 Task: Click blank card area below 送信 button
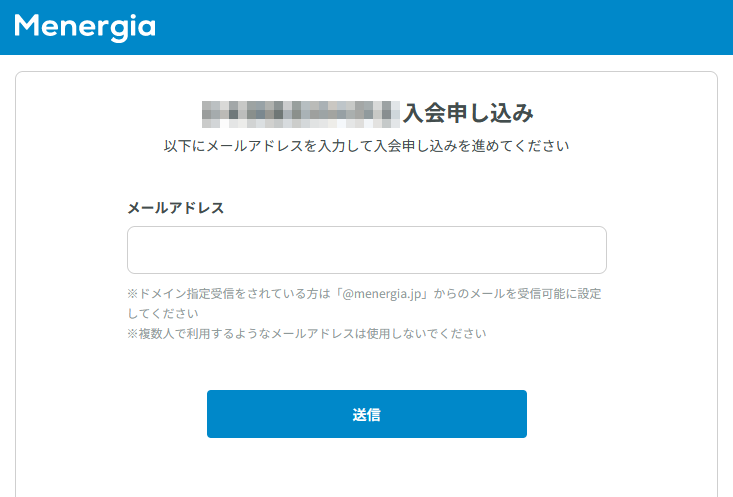(366, 468)
